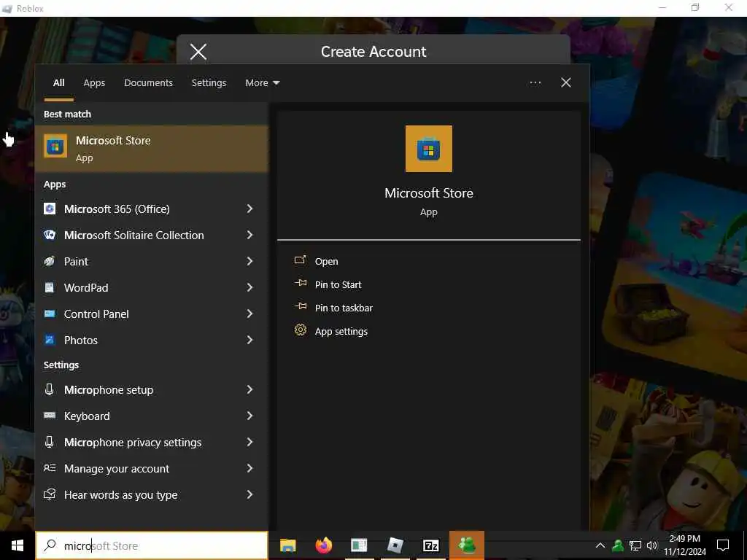Close the Create Account dialog
This screenshot has height=560, width=747.
click(x=198, y=52)
